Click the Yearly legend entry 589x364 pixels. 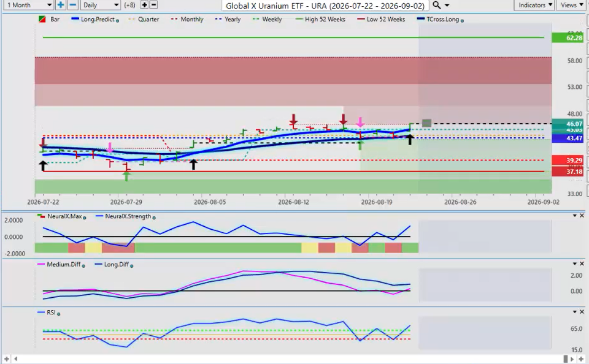tap(228, 19)
